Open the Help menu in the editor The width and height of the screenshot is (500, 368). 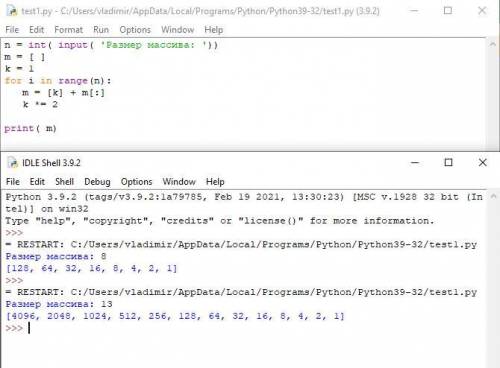214,30
